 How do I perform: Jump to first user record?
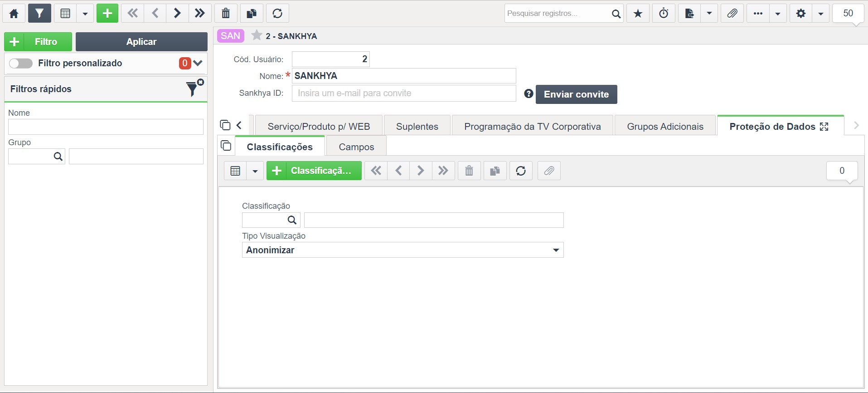[132, 13]
